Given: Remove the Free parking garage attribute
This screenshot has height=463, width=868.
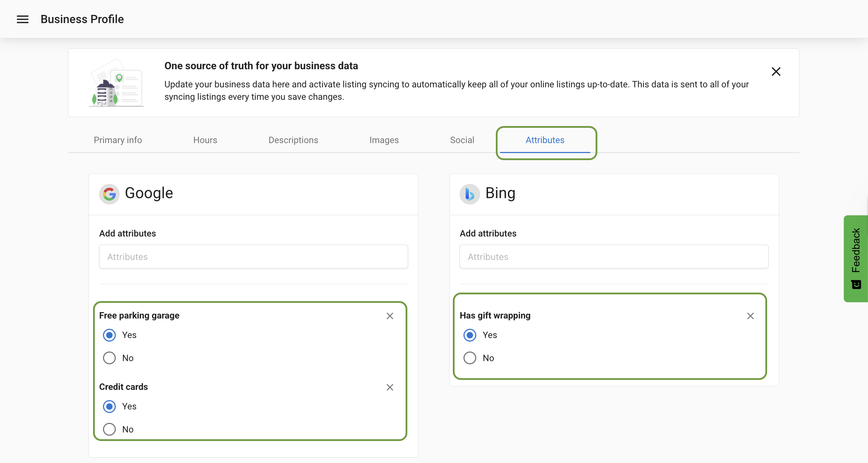Looking at the screenshot, I should click(390, 316).
